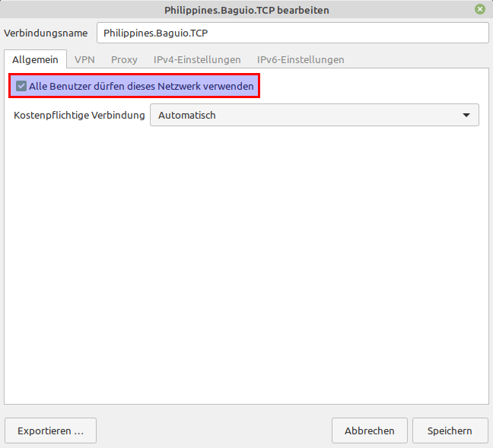Open the VPN tab

84,59
